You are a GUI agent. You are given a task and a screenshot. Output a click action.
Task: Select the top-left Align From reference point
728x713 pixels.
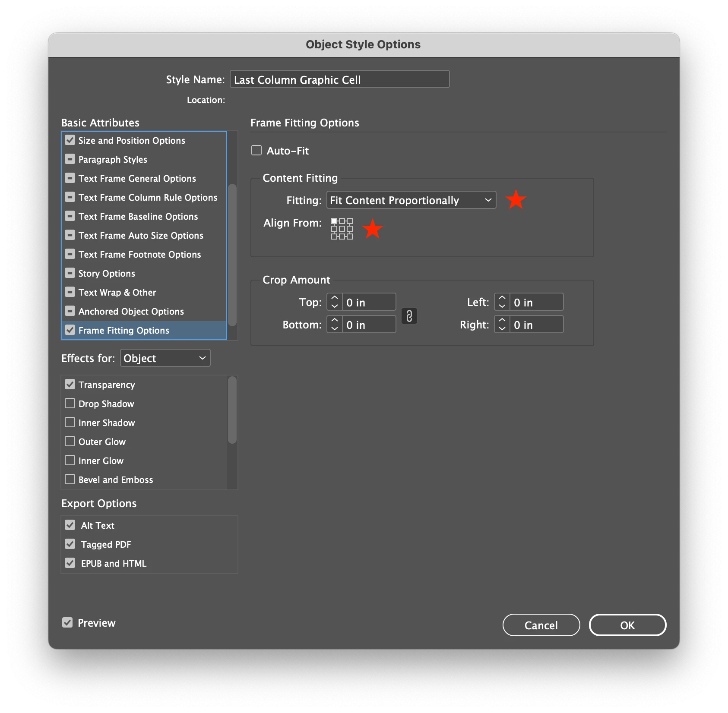click(334, 221)
